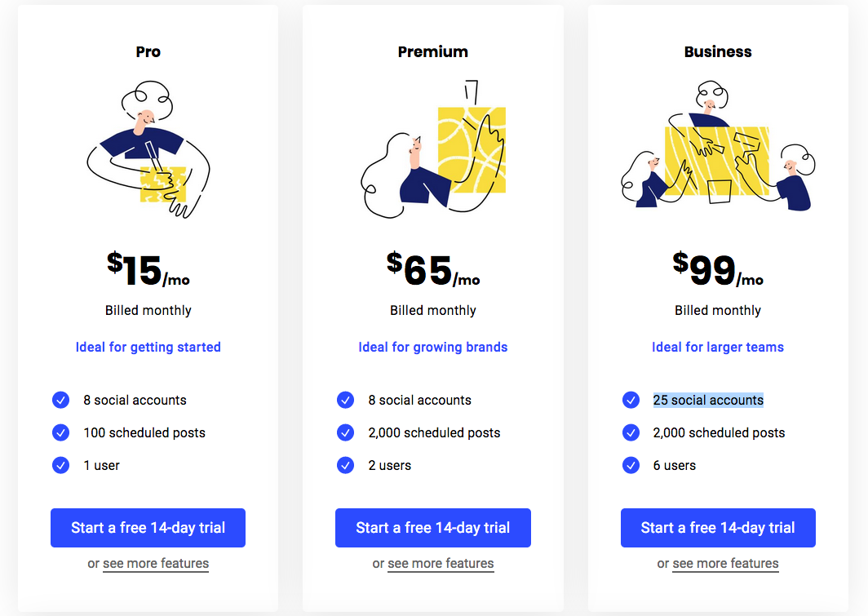Start the Business plan free 14-day trial
The height and width of the screenshot is (616, 868).
point(718,527)
